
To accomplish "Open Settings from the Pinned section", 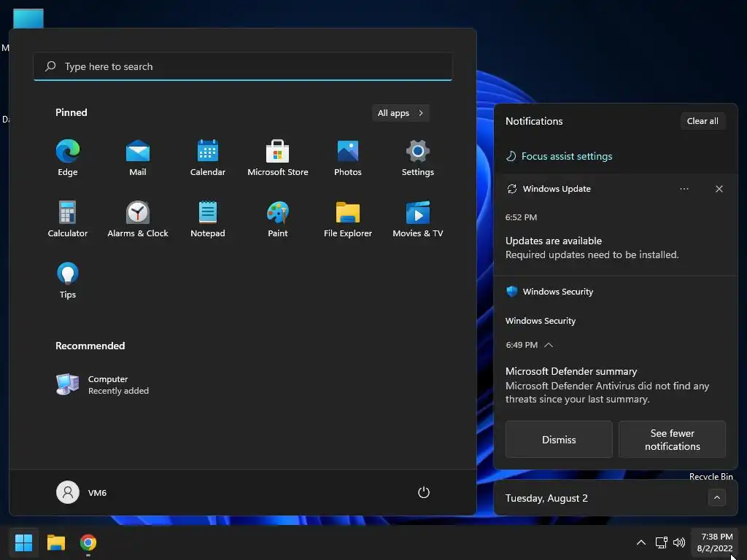I will (418, 158).
